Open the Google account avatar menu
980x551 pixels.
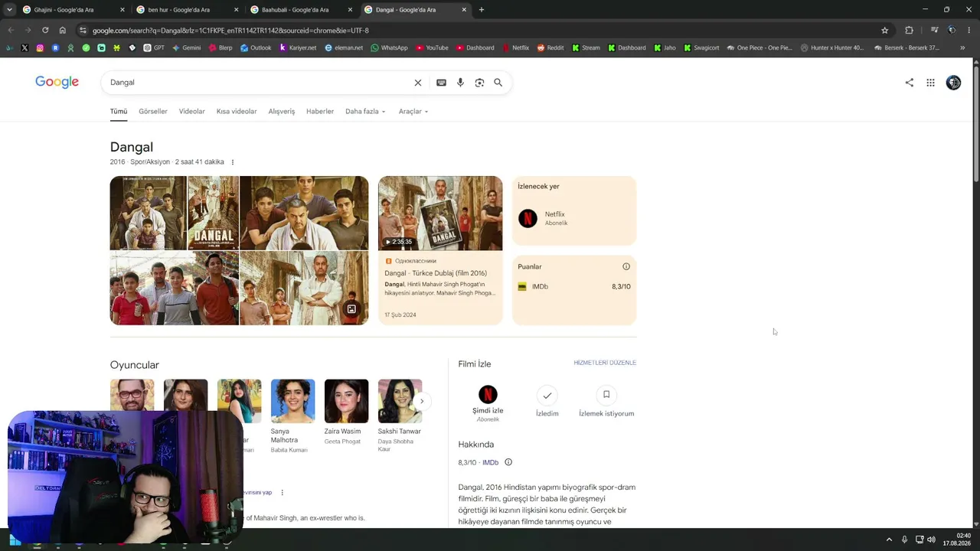click(x=953, y=83)
